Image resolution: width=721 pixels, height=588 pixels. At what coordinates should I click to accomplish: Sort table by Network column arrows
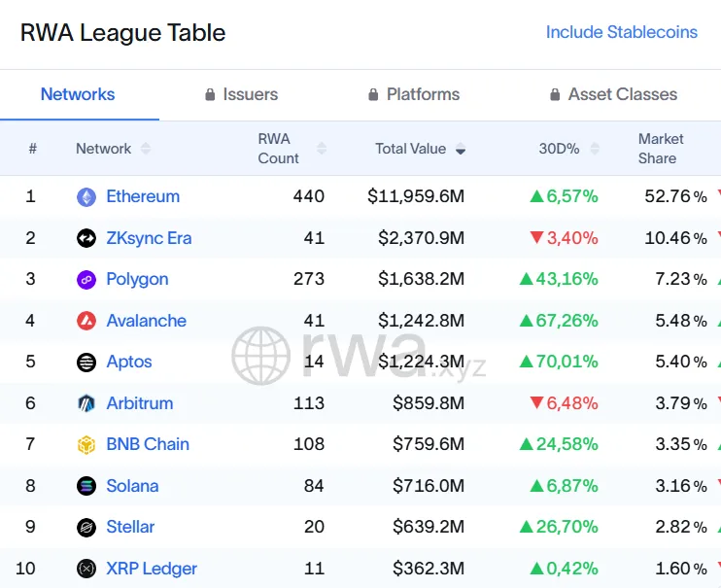146,149
